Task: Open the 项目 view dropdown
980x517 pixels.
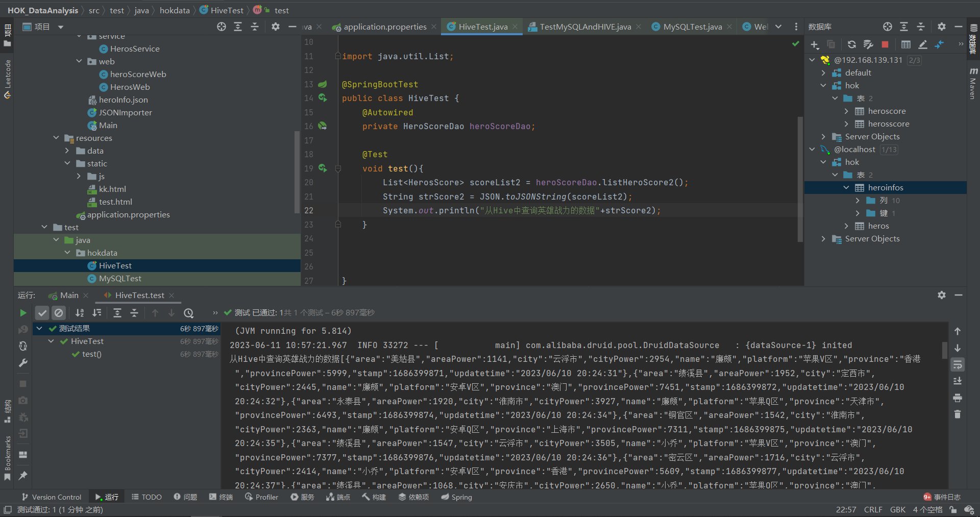Action: (x=61, y=27)
